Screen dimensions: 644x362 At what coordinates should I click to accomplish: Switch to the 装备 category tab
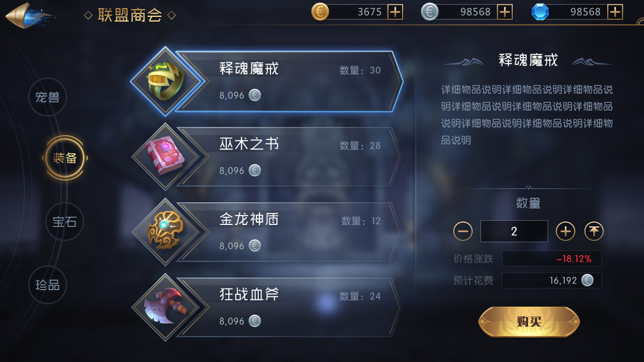point(65,158)
